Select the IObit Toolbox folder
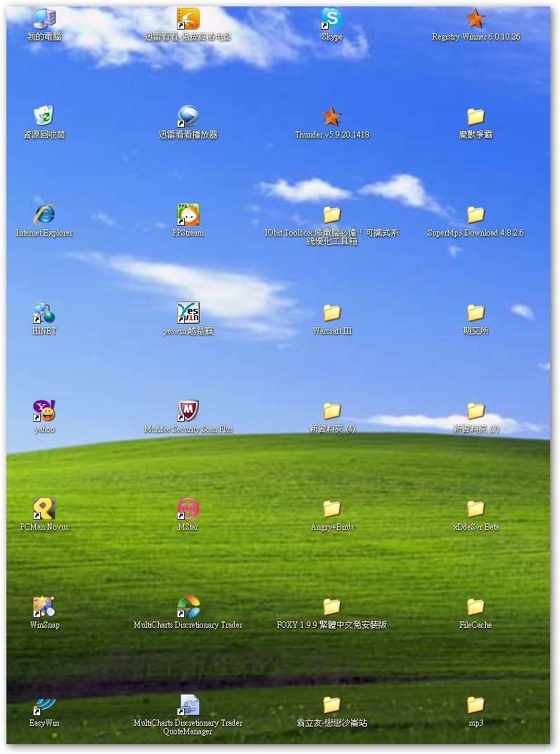The width and height of the screenshot is (560, 754). click(x=331, y=215)
